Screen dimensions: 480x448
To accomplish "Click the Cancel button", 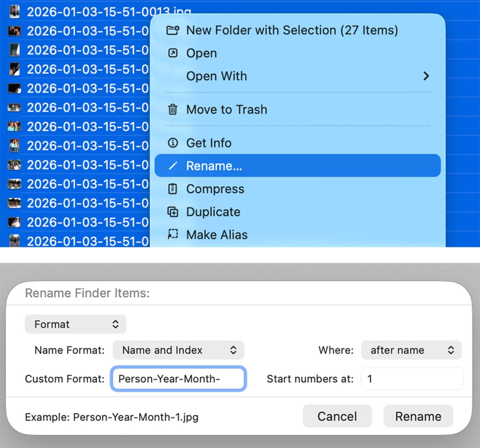I will [x=337, y=416].
